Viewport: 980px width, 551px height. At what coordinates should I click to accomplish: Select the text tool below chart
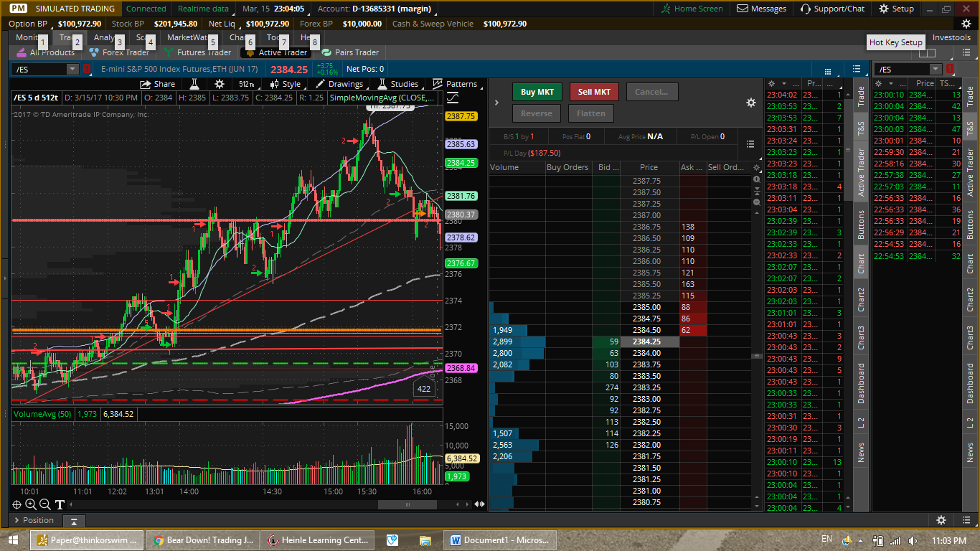point(60,504)
